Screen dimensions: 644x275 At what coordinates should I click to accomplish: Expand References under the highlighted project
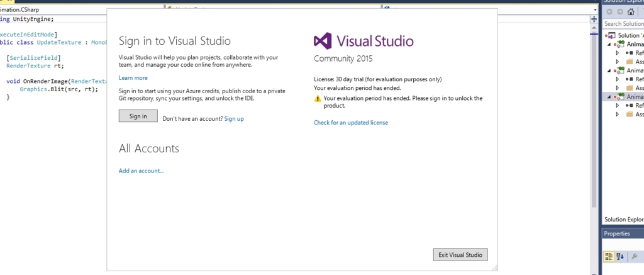618,106
